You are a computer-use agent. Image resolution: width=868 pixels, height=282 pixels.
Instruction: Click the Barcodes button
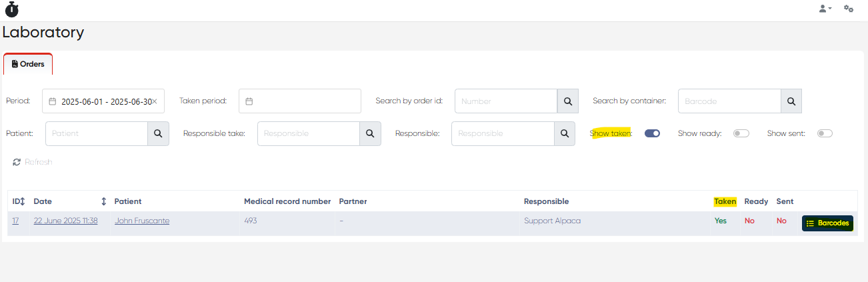(827, 223)
